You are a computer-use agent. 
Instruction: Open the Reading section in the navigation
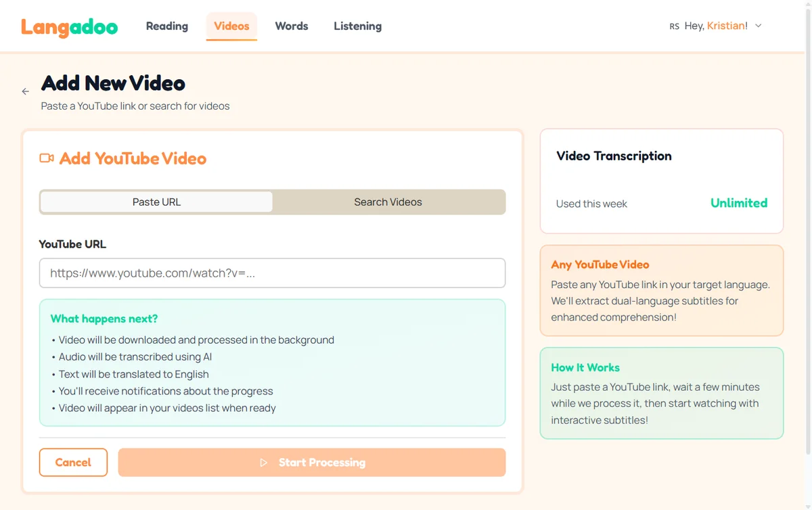166,26
